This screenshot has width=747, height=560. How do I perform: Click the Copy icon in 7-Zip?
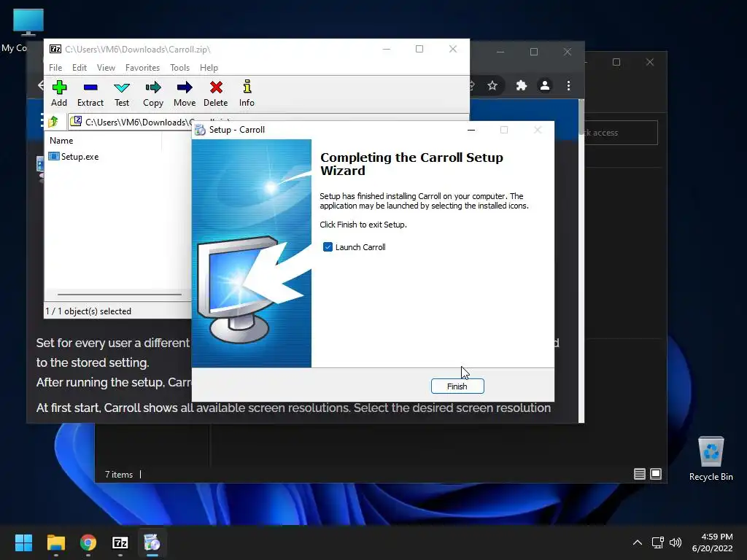[x=153, y=93]
